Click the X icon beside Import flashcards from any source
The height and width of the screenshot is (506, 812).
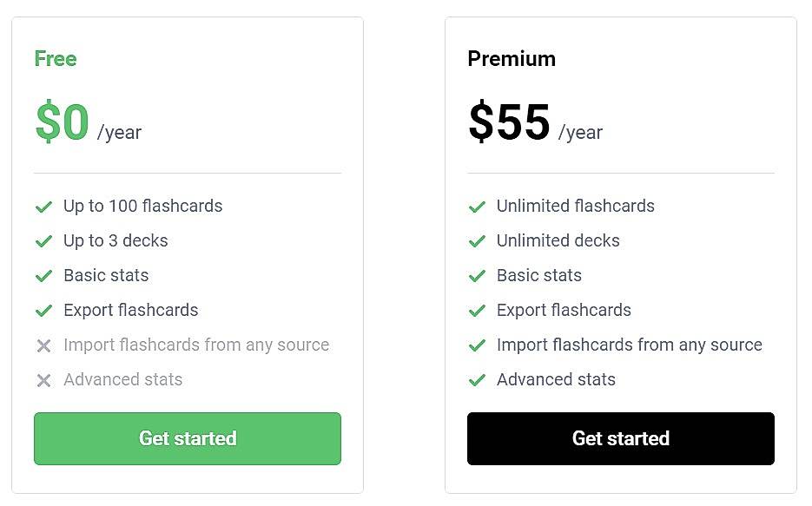43,345
